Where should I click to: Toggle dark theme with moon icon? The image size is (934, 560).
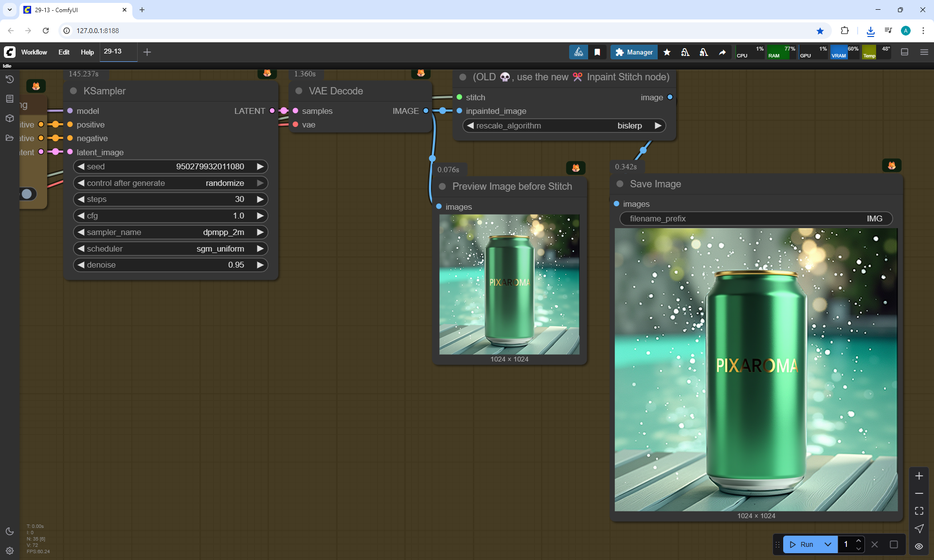pyautogui.click(x=9, y=531)
